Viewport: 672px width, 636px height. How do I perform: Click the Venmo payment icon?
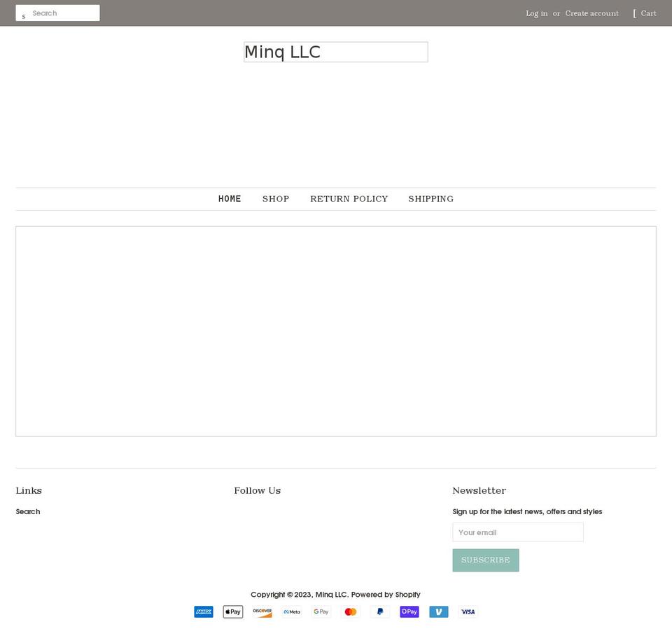(x=439, y=611)
